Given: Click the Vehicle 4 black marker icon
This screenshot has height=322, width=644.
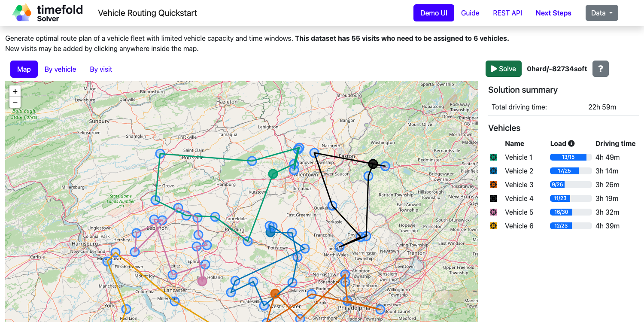Looking at the screenshot, I should click(493, 198).
